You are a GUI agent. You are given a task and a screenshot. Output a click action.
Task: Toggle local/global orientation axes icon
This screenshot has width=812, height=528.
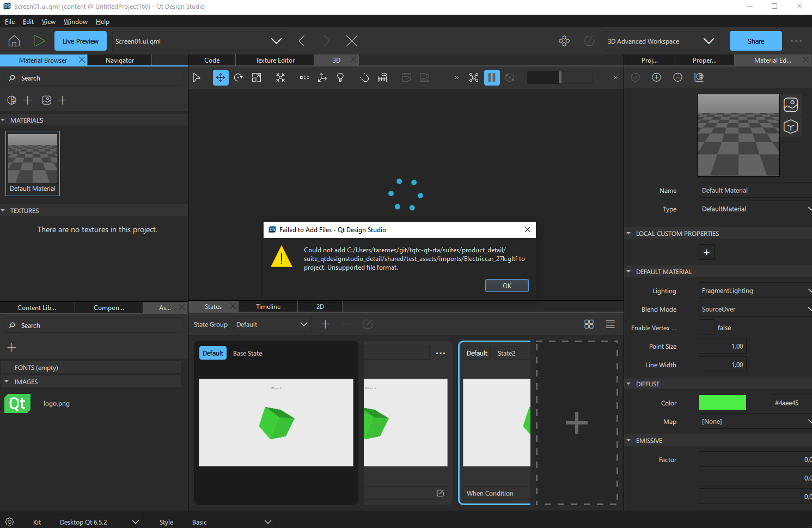click(322, 78)
